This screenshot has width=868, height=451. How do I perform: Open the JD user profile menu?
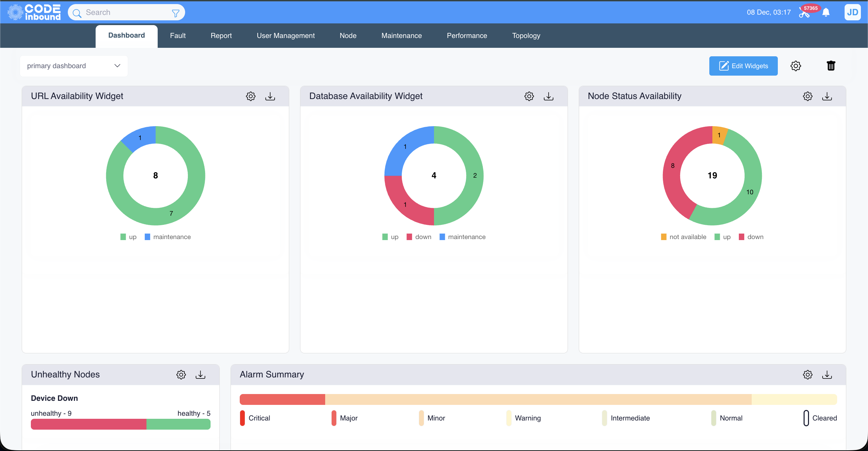point(852,13)
